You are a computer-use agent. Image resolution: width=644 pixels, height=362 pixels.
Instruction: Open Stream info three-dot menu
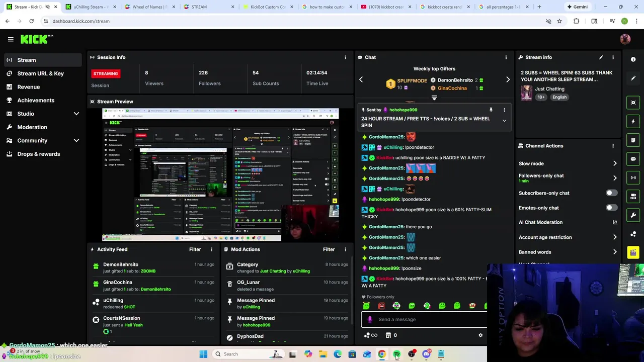point(613,57)
